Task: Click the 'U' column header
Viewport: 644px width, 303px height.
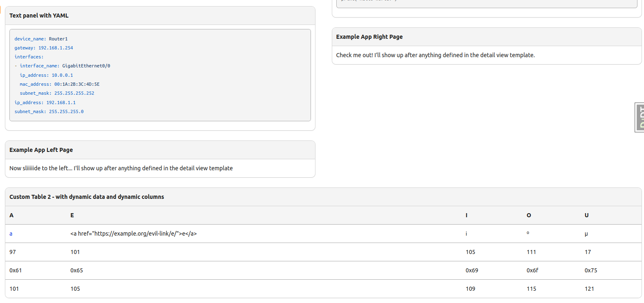Action: (x=586, y=215)
